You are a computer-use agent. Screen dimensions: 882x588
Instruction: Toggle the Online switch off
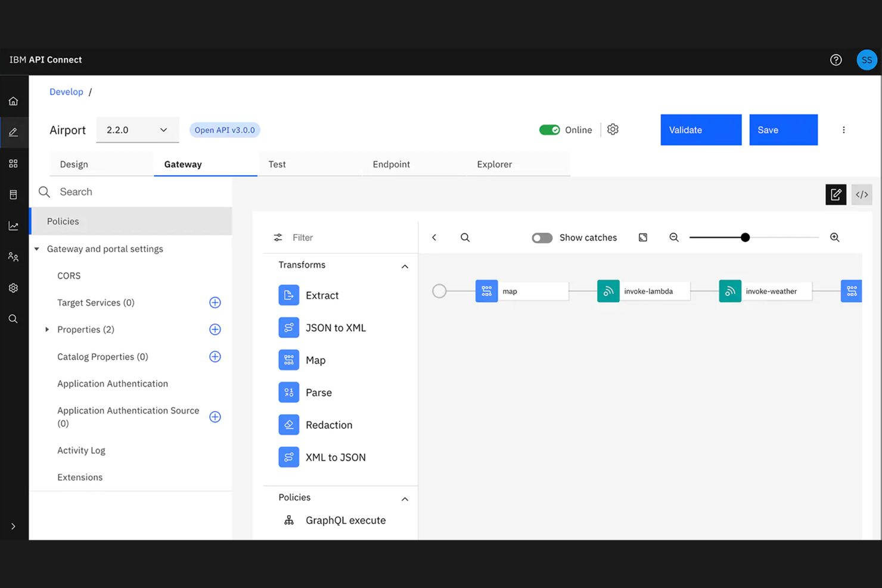click(x=549, y=130)
